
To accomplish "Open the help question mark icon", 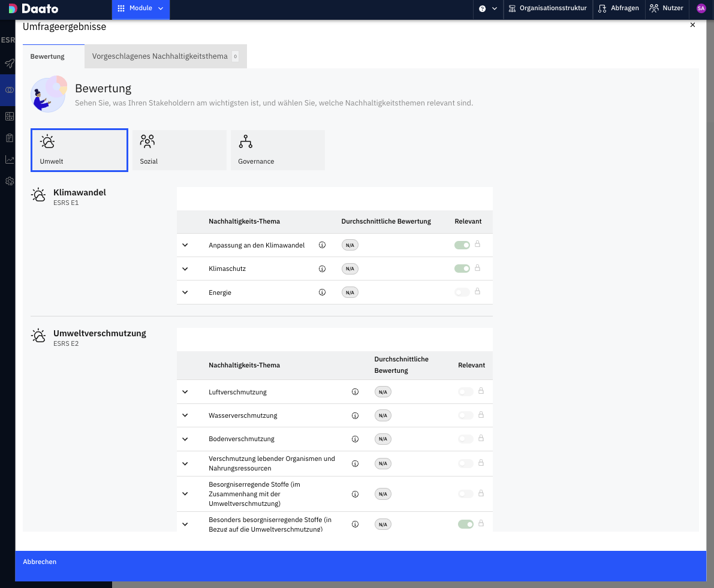I will pyautogui.click(x=483, y=8).
